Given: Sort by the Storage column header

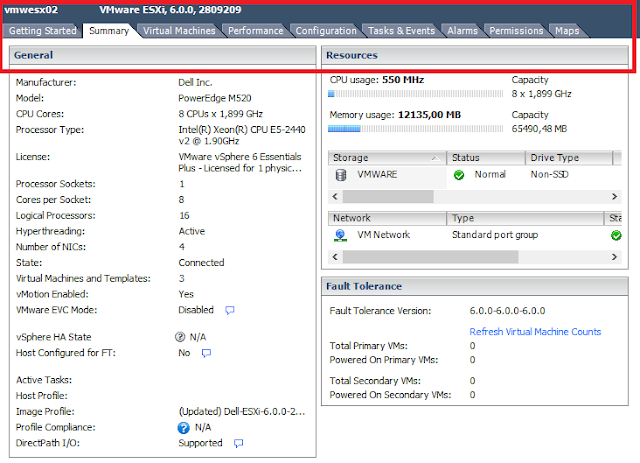Looking at the screenshot, I should pyautogui.click(x=387, y=158).
